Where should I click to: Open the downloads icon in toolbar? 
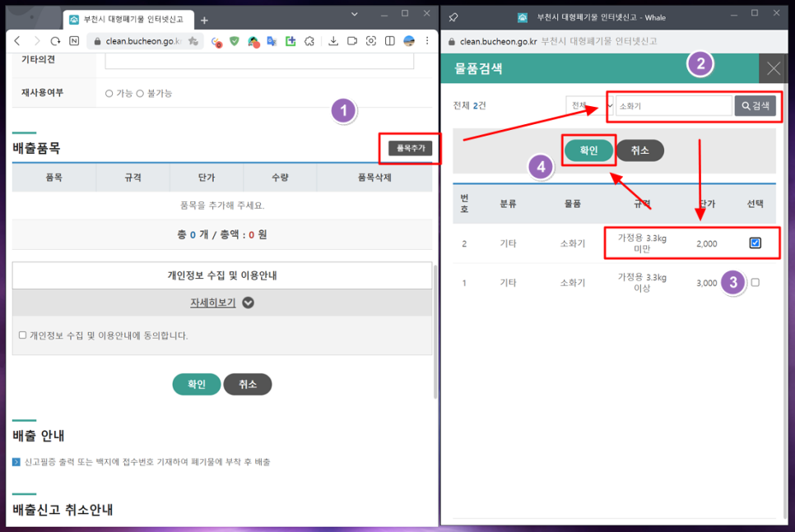pos(333,41)
